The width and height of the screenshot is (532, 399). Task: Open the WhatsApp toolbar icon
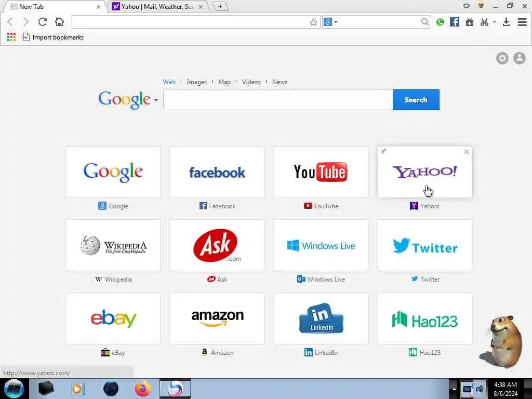click(440, 22)
